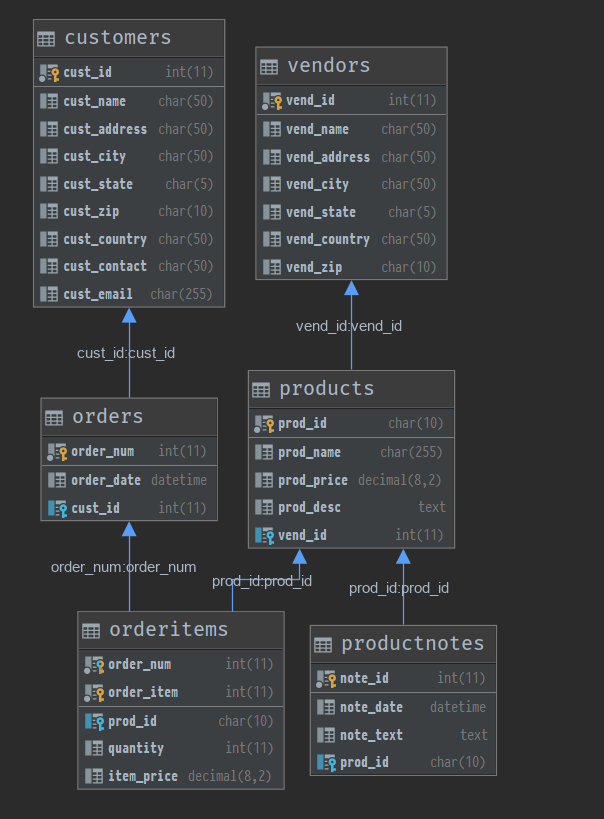Viewport: 604px width, 819px height.
Task: Click key icon beside order_item in orderitems
Action: pyautogui.click(x=94, y=693)
